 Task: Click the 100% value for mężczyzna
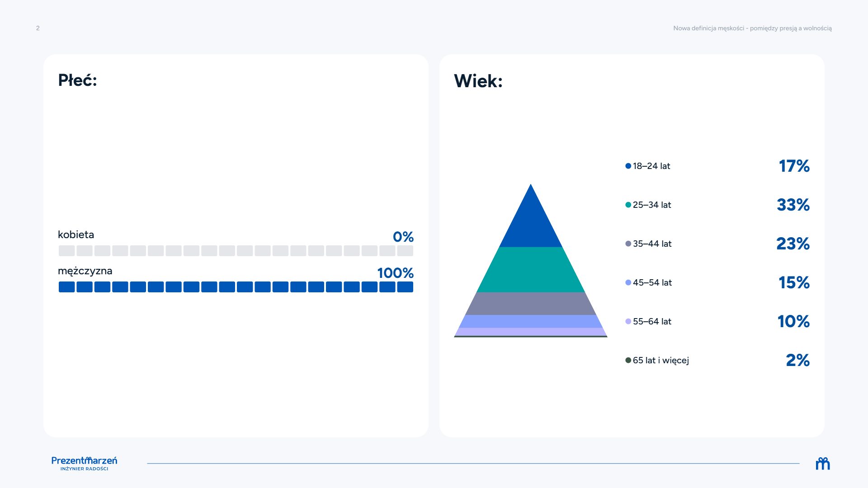396,273
